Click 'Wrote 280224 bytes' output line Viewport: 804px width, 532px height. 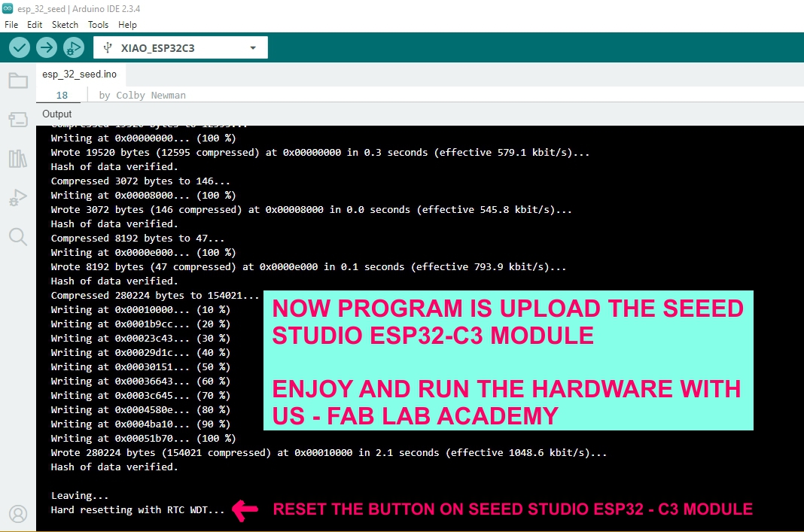pyautogui.click(x=329, y=452)
